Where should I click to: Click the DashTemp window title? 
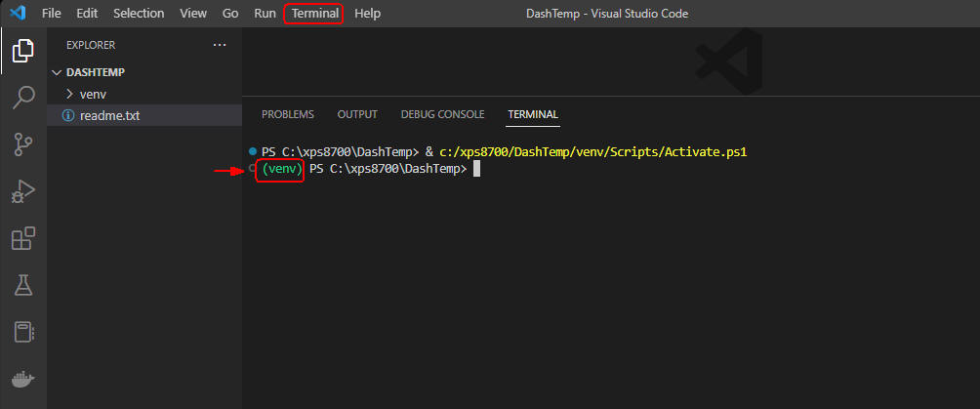[607, 13]
